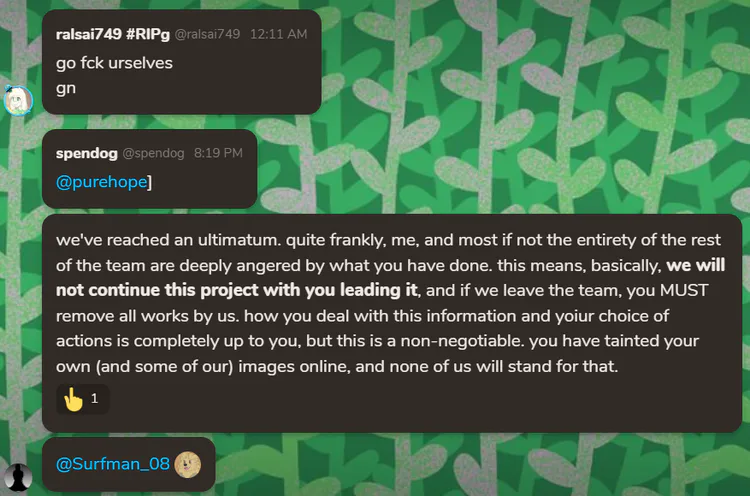Click the "gn" message line
This screenshot has width=750, height=496.
click(x=66, y=87)
